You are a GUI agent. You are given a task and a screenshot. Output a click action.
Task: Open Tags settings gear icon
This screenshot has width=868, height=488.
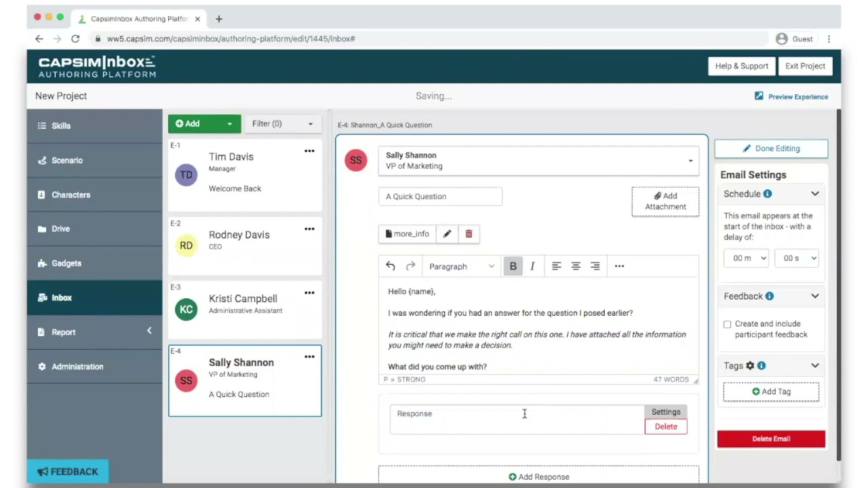(750, 365)
